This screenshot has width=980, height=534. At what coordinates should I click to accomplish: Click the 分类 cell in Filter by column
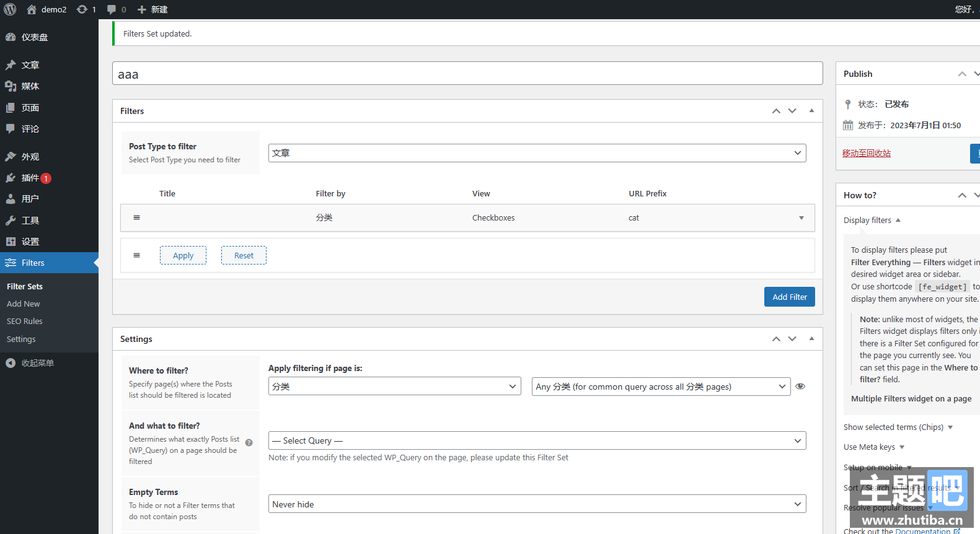click(x=324, y=217)
